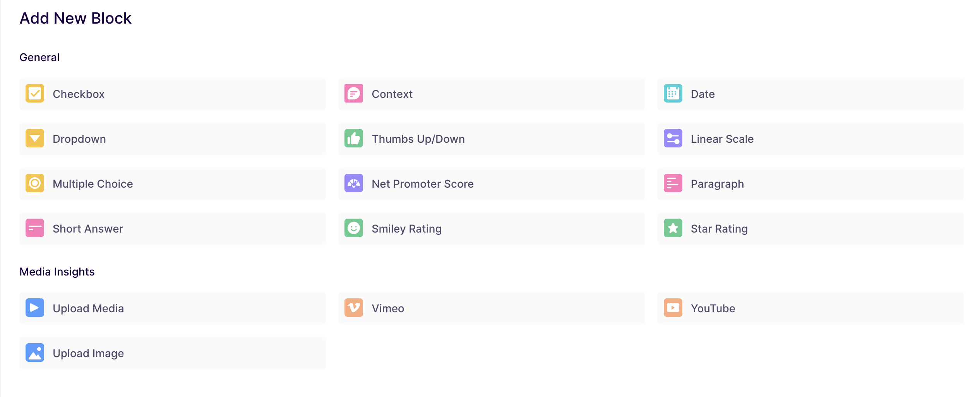Select the YouTube play icon
This screenshot has width=980, height=397.
click(673, 308)
